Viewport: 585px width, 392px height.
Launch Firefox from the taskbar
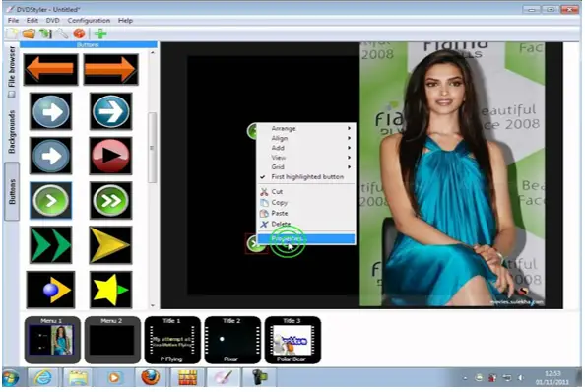[x=150, y=377]
